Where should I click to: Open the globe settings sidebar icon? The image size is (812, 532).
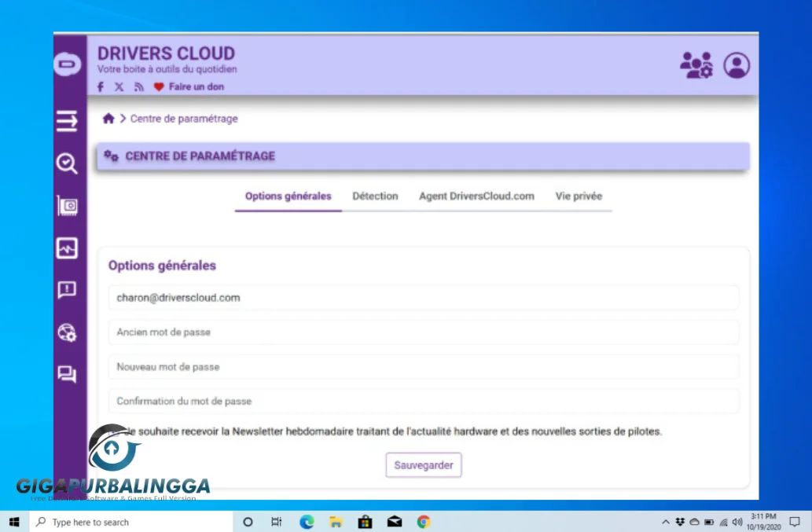click(x=67, y=332)
